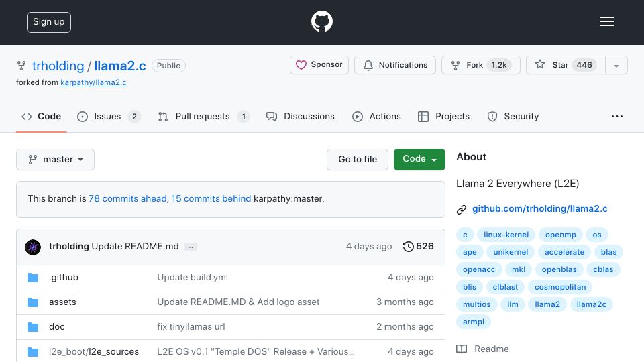Select the llama2c topic tag

592,304
